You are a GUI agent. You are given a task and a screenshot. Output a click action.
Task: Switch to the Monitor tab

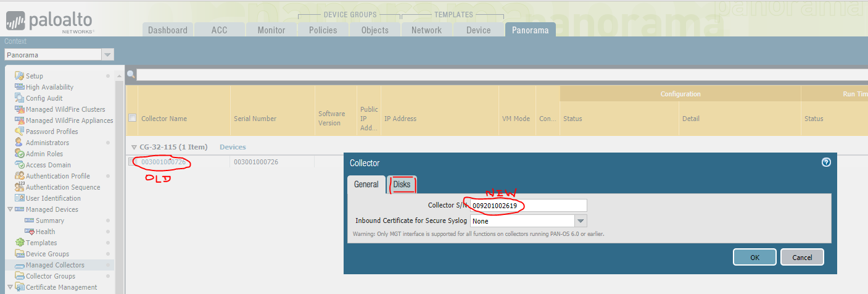(x=271, y=30)
